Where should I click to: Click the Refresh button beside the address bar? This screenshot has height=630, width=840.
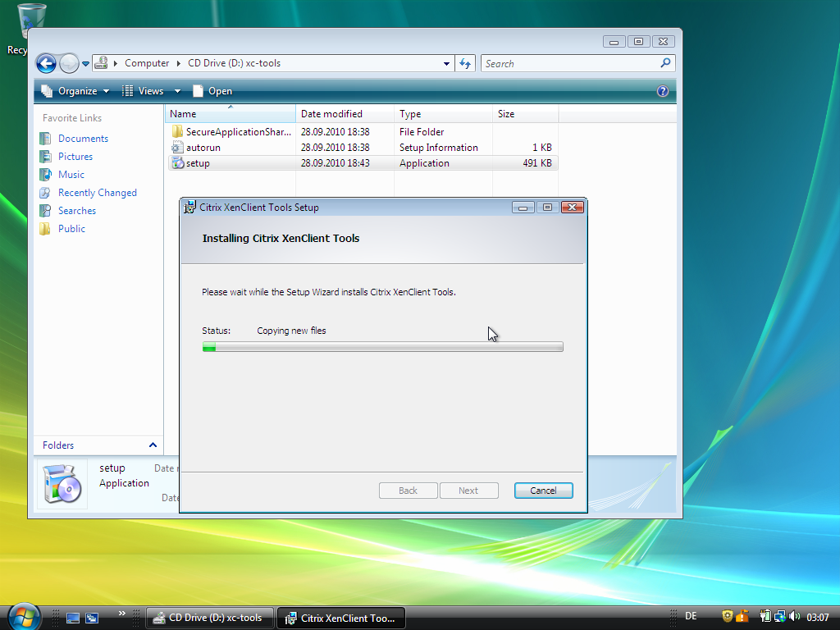point(465,63)
